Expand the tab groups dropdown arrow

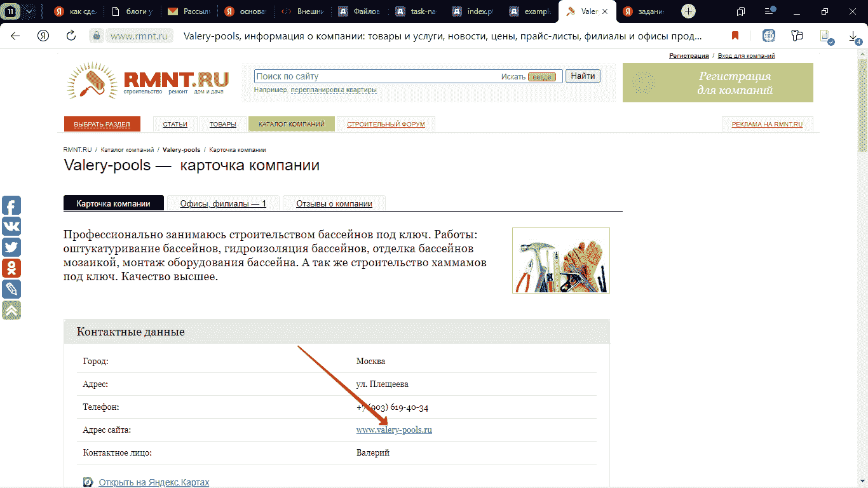point(29,11)
